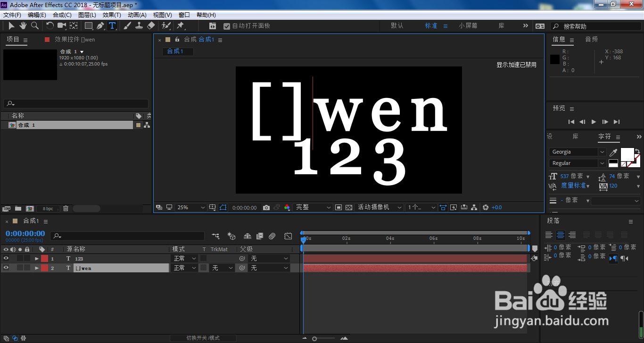Play the preview with play button
This screenshot has width=644, height=343.
(594, 122)
